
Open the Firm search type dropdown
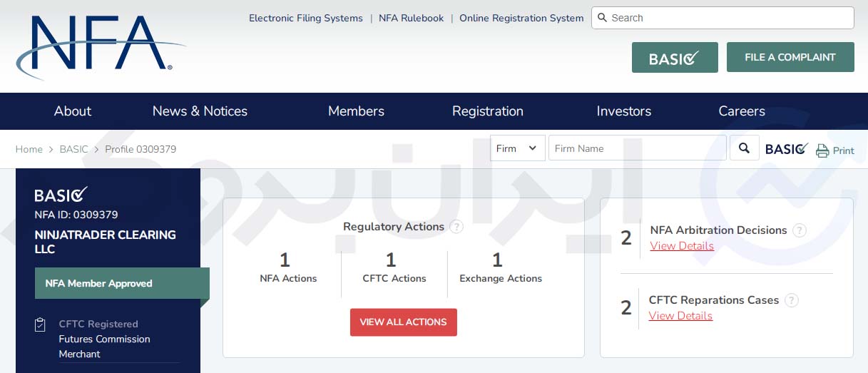click(x=517, y=148)
